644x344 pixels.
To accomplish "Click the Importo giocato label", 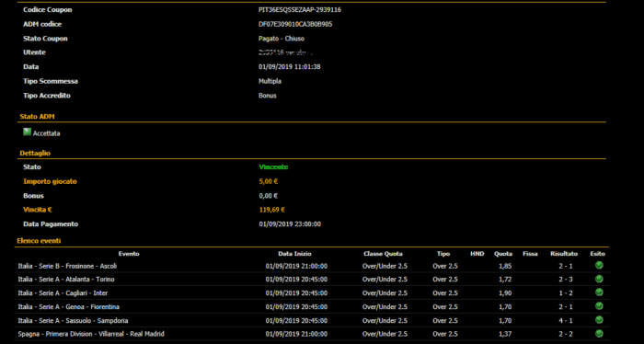I will [50, 181].
